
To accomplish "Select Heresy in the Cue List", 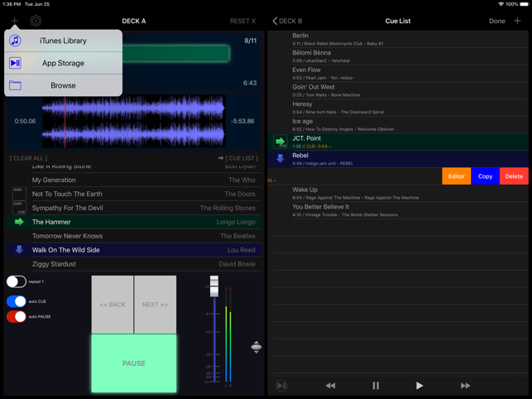I will click(x=398, y=108).
